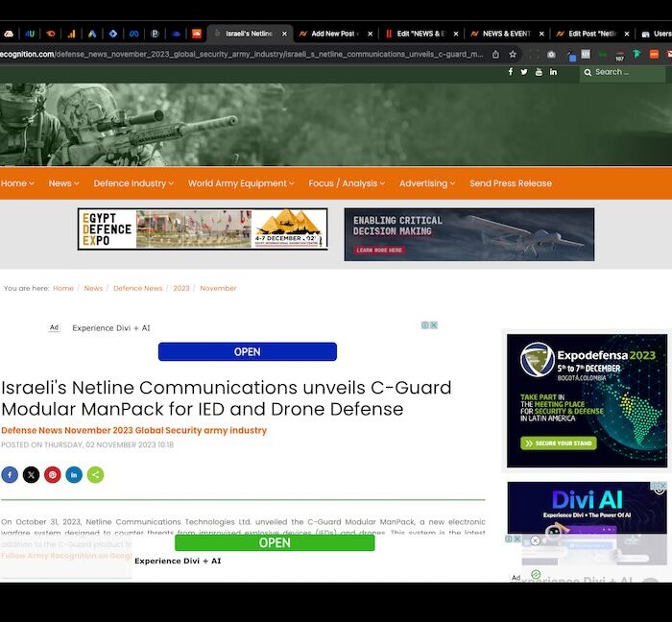672x622 pixels.
Task: Expand the News menu
Action: pos(64,183)
